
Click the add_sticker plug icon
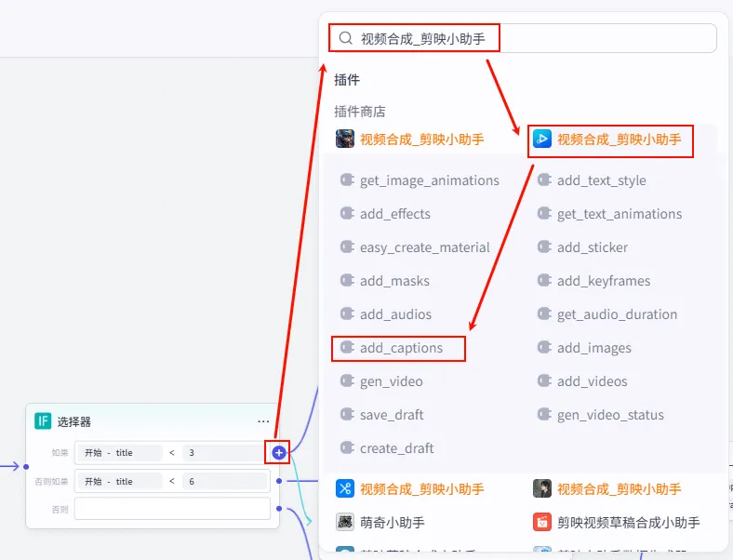pyautogui.click(x=544, y=247)
